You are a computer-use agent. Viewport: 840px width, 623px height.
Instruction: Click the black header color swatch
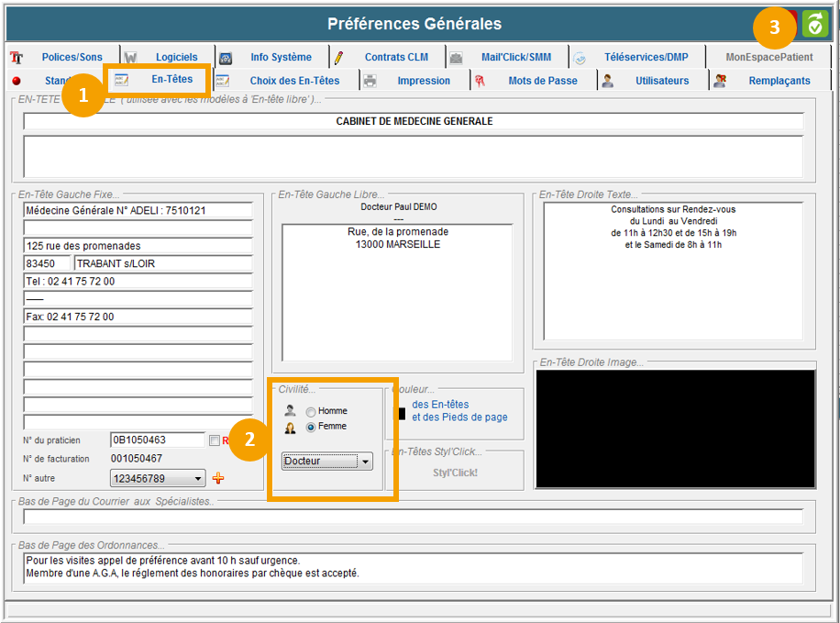(400, 413)
